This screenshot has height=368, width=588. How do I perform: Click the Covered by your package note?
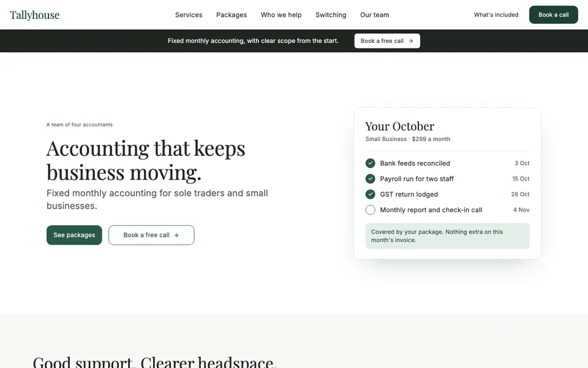447,236
